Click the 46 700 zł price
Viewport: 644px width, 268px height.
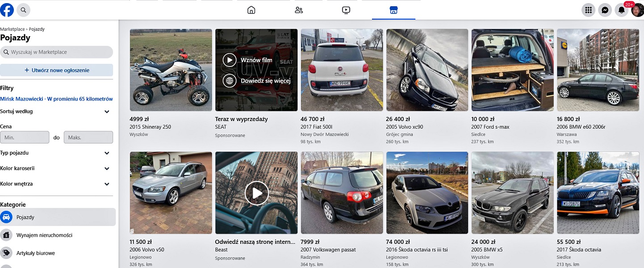click(313, 119)
